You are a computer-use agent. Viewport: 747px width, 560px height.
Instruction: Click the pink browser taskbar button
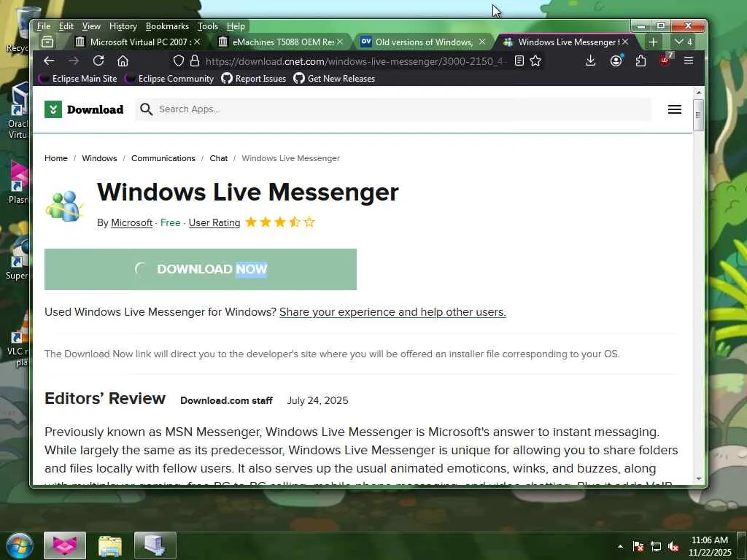(65, 545)
